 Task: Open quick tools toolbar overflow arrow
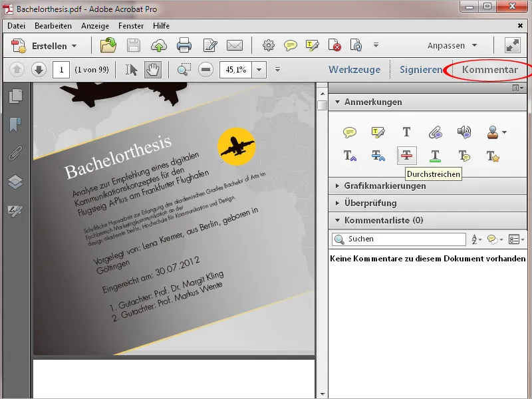click(x=376, y=45)
